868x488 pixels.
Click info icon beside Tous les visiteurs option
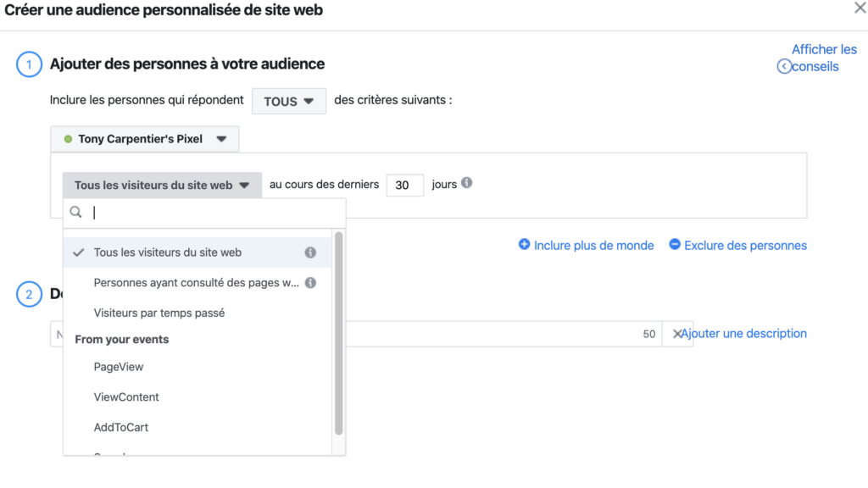(x=310, y=252)
